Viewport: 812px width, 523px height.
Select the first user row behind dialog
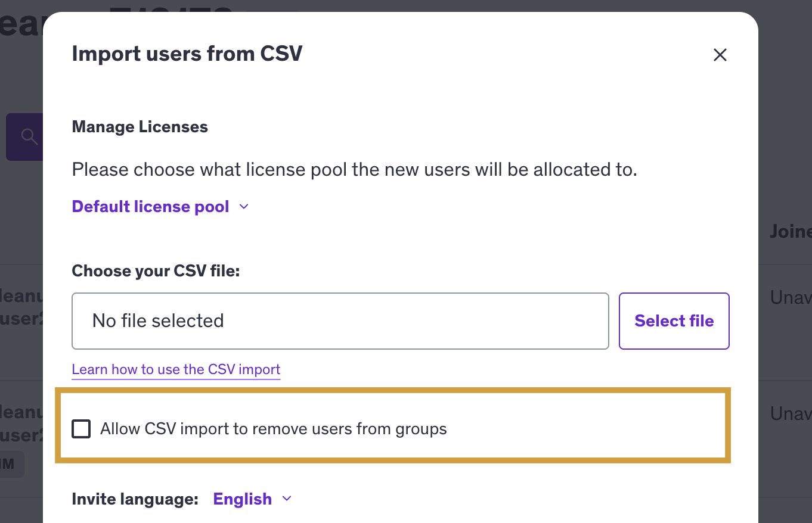pos(21,307)
